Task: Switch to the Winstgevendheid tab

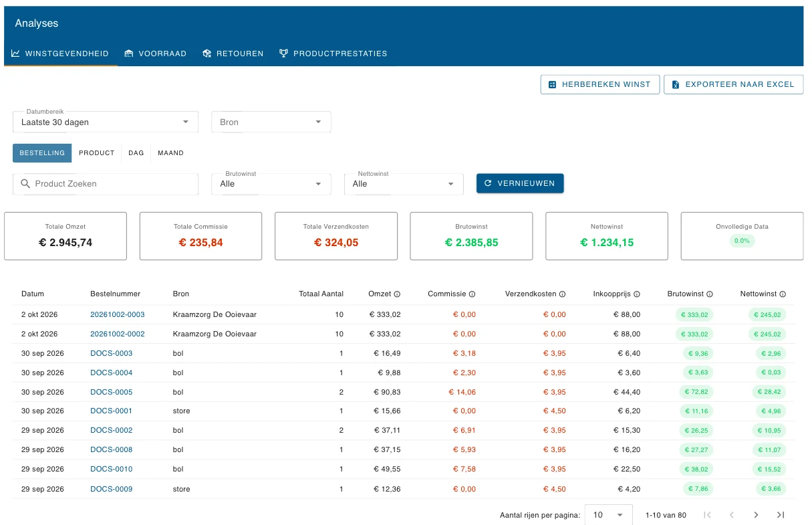Action: tap(60, 54)
